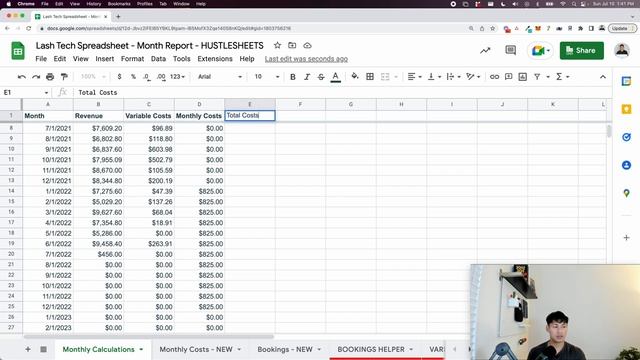Format as currency with dollar icon
Image resolution: width=640 pixels, height=360 pixels.
point(119,77)
